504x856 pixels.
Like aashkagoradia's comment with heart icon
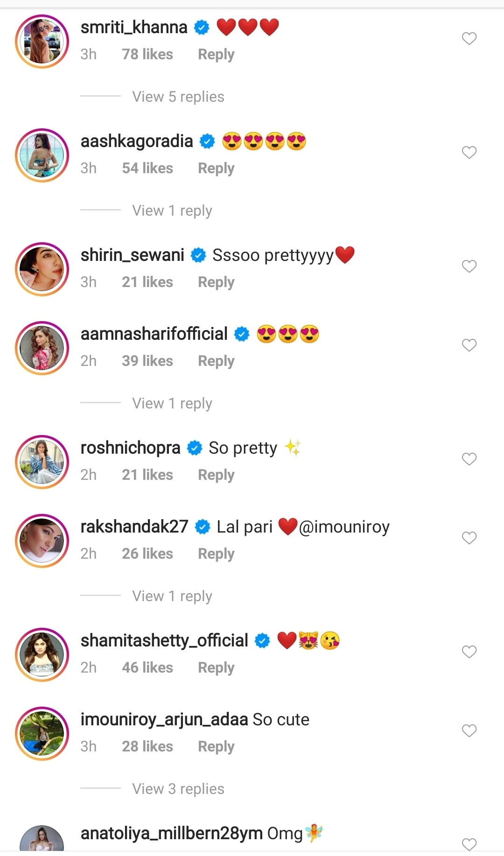coord(469,152)
